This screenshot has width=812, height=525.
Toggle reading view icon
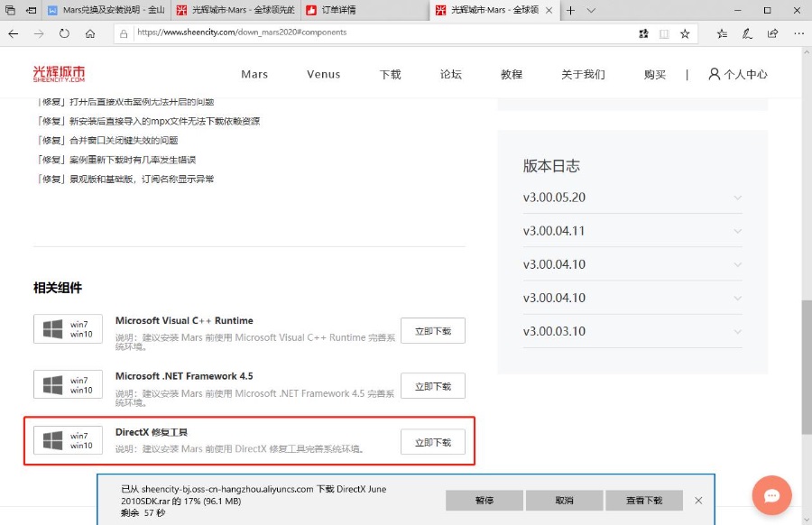[x=664, y=33]
